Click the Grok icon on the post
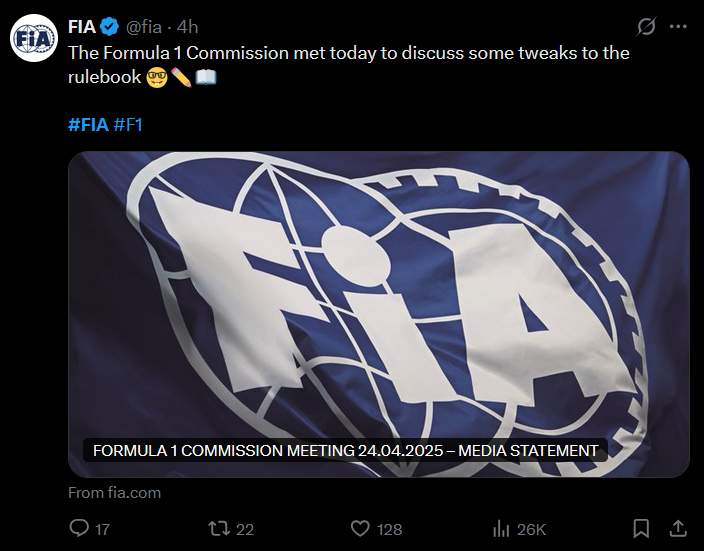This screenshot has width=704, height=551. [x=646, y=27]
